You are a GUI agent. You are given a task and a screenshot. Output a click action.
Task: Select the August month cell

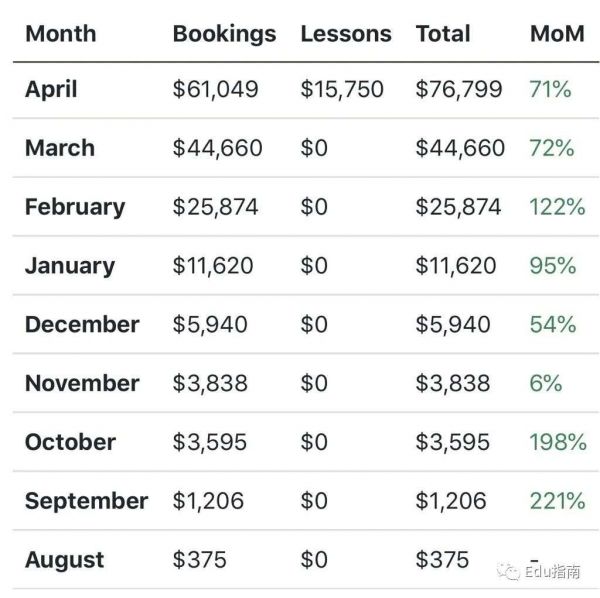[x=64, y=560]
